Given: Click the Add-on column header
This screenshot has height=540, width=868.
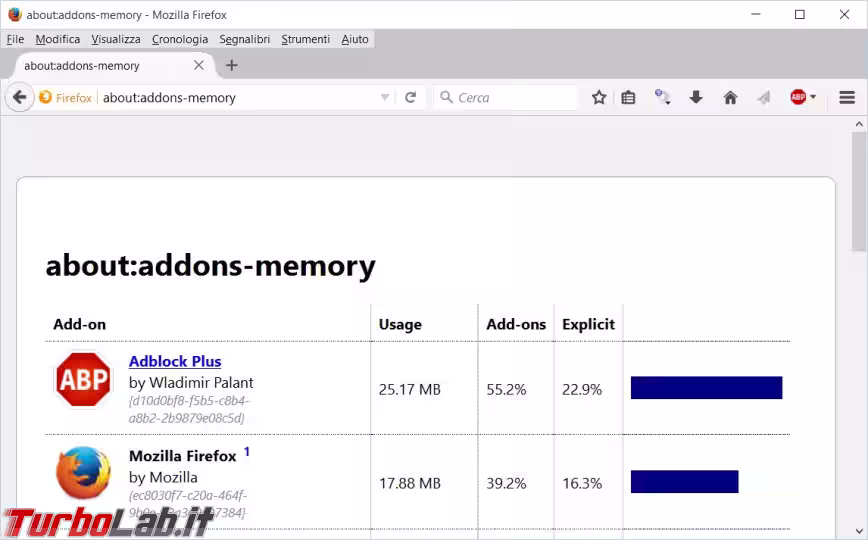Looking at the screenshot, I should 79,324.
